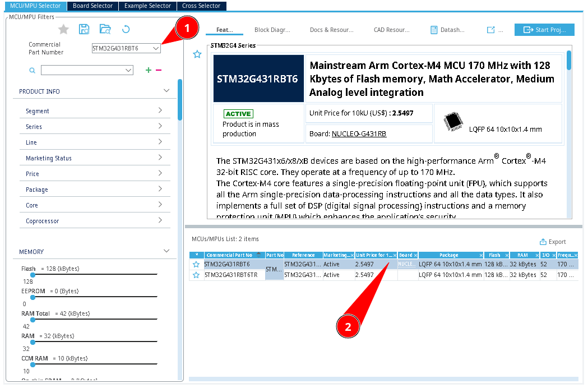
Task: Click the EEPROM slider handle
Action: [33, 298]
